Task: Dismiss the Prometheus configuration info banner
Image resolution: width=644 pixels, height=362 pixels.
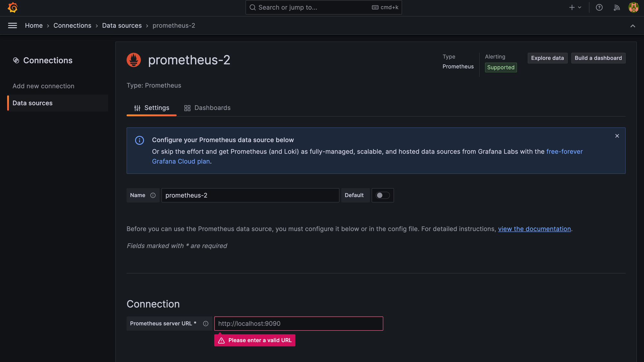Action: click(x=617, y=136)
